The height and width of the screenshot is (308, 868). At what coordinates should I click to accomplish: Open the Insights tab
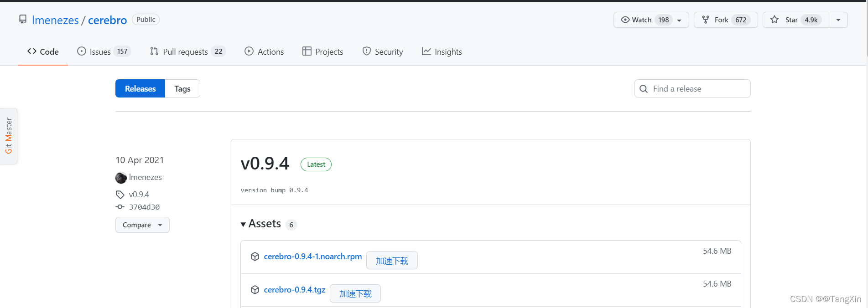(442, 52)
